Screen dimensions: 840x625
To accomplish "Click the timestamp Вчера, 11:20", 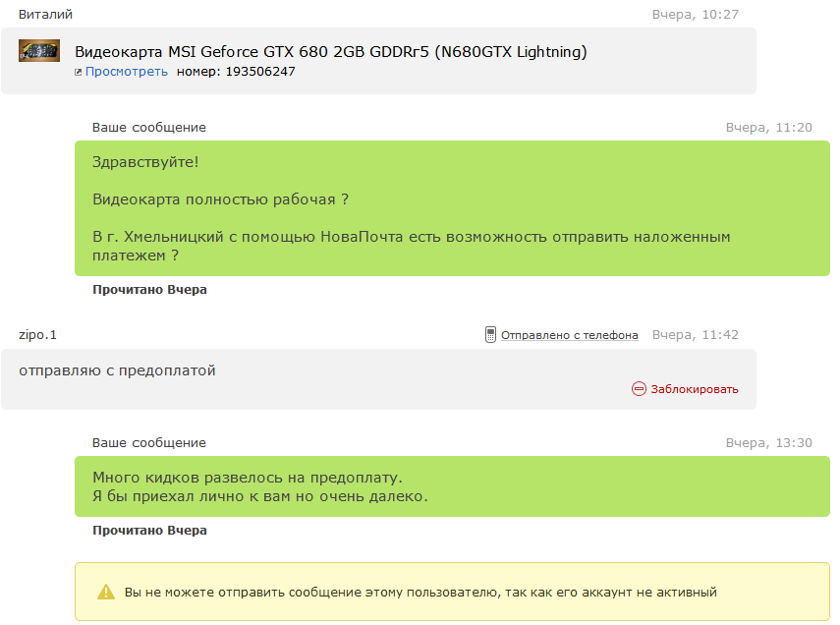I will 768,128.
